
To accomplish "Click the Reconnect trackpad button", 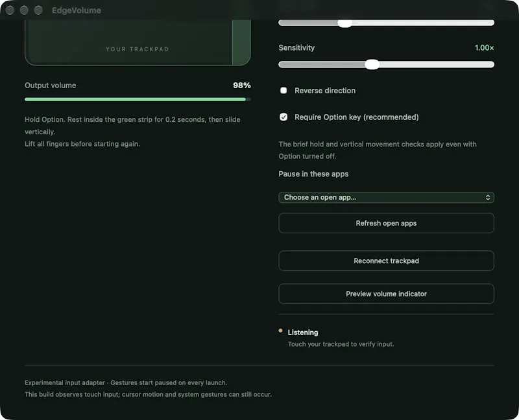I will tap(386, 261).
